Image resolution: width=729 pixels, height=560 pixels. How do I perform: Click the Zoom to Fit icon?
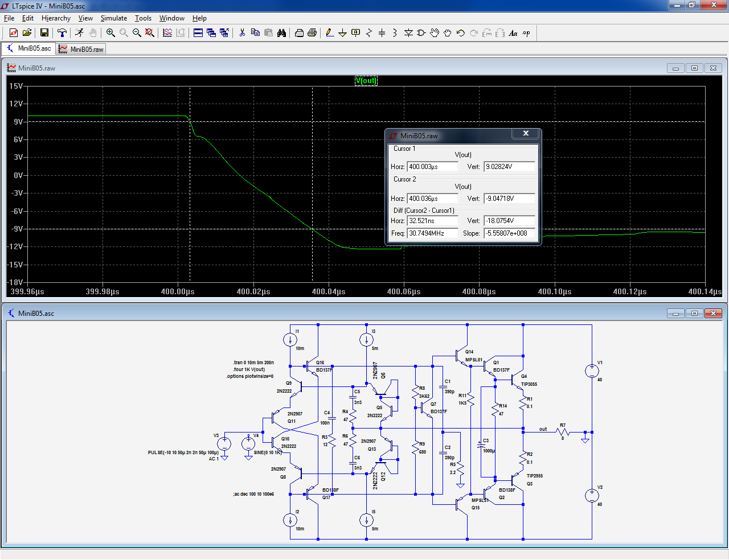point(150,33)
